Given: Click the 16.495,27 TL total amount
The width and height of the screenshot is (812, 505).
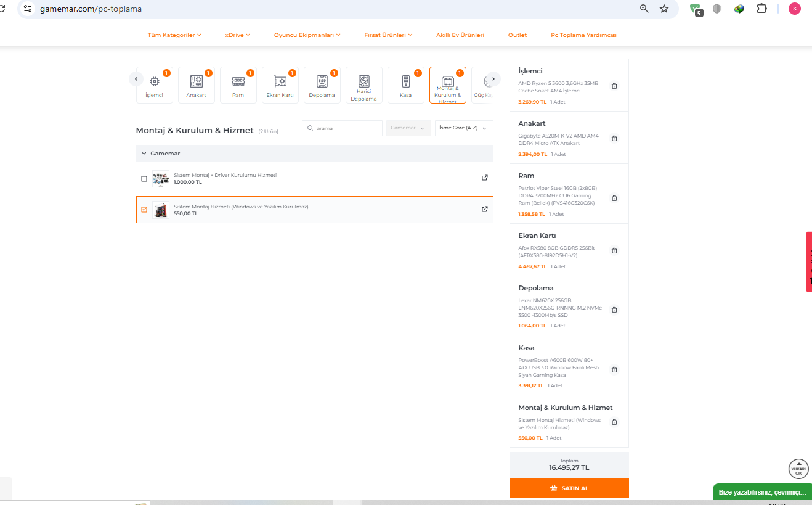Looking at the screenshot, I should [x=569, y=467].
